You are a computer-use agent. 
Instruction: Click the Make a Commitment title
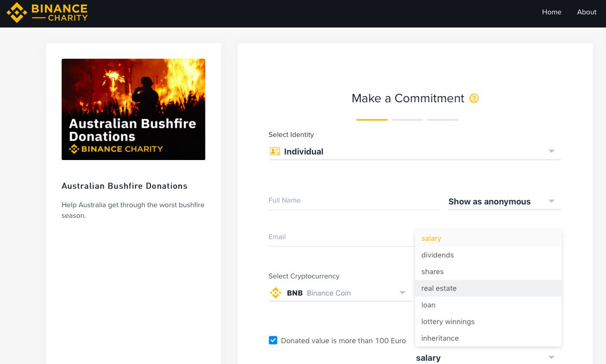(x=408, y=98)
